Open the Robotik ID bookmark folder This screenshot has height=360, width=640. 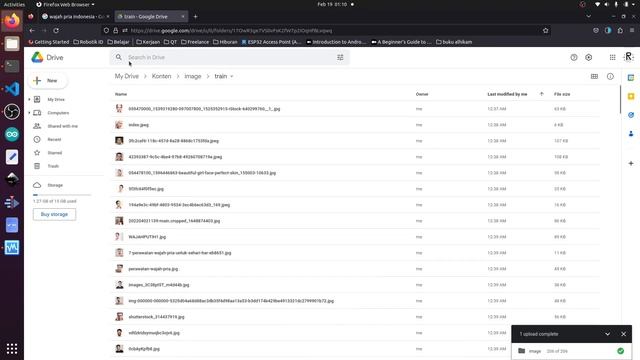88,42
